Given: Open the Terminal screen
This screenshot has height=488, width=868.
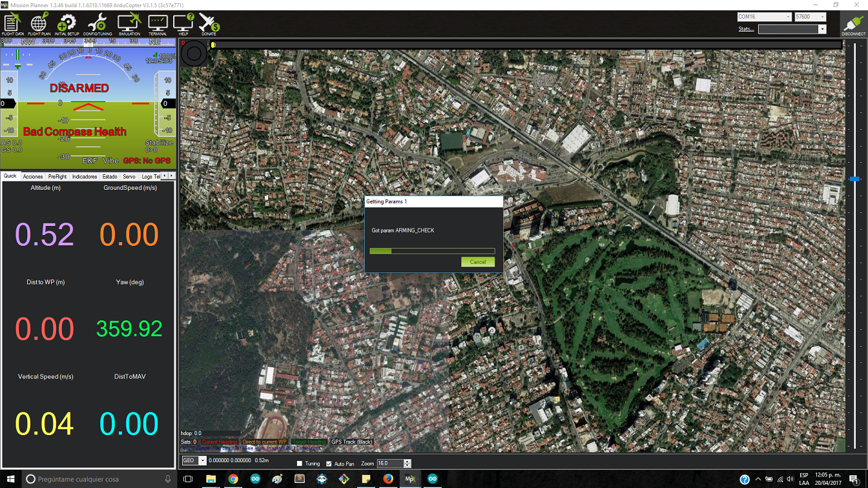Looking at the screenshot, I should click(158, 24).
